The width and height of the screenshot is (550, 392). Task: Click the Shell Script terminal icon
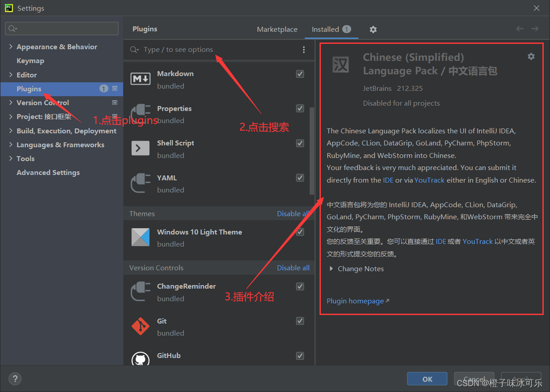tap(141, 149)
